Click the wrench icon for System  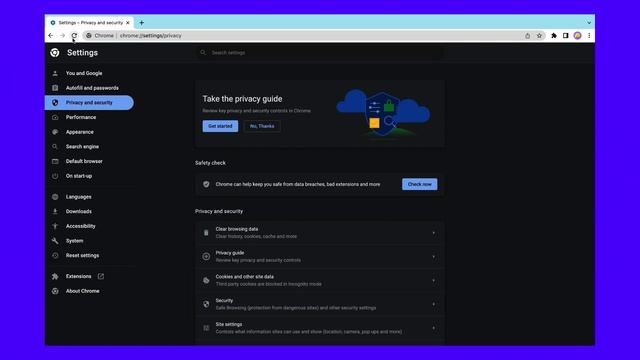pos(55,241)
